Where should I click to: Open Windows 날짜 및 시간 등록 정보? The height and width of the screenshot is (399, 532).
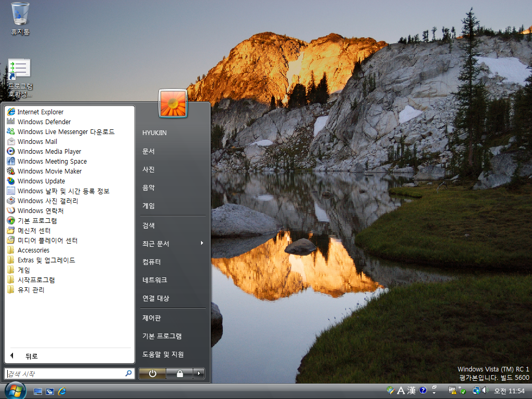70,191
